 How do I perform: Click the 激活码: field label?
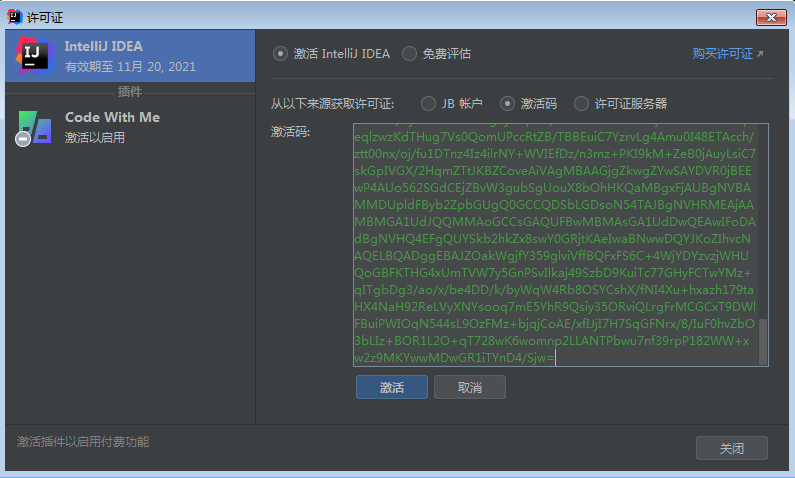click(x=291, y=132)
